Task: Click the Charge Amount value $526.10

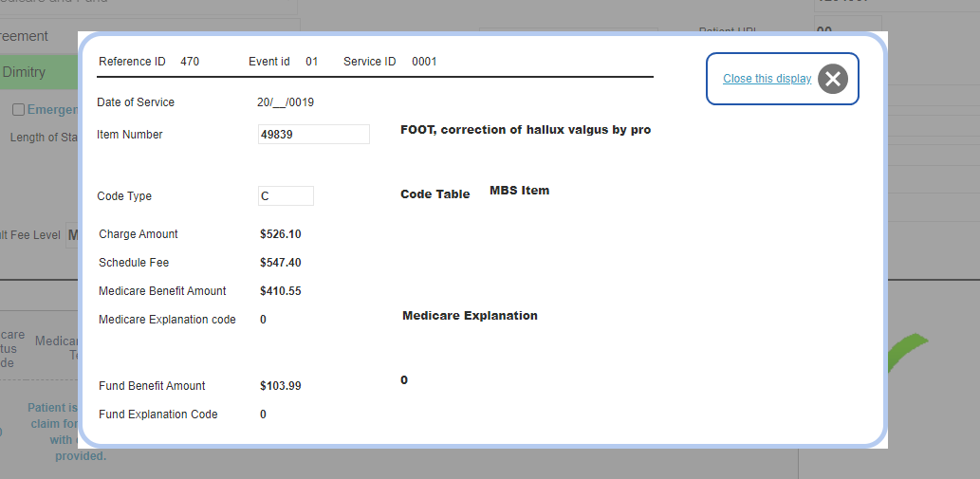Action: (x=281, y=234)
